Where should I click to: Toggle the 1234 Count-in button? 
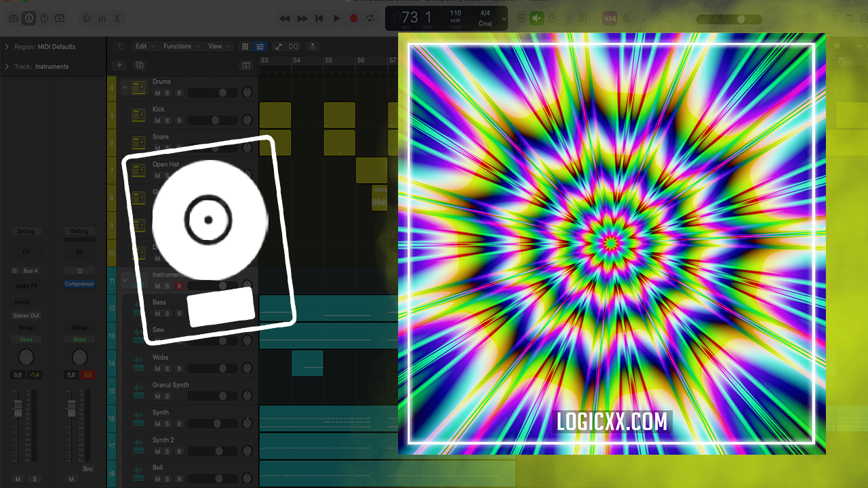[x=610, y=18]
